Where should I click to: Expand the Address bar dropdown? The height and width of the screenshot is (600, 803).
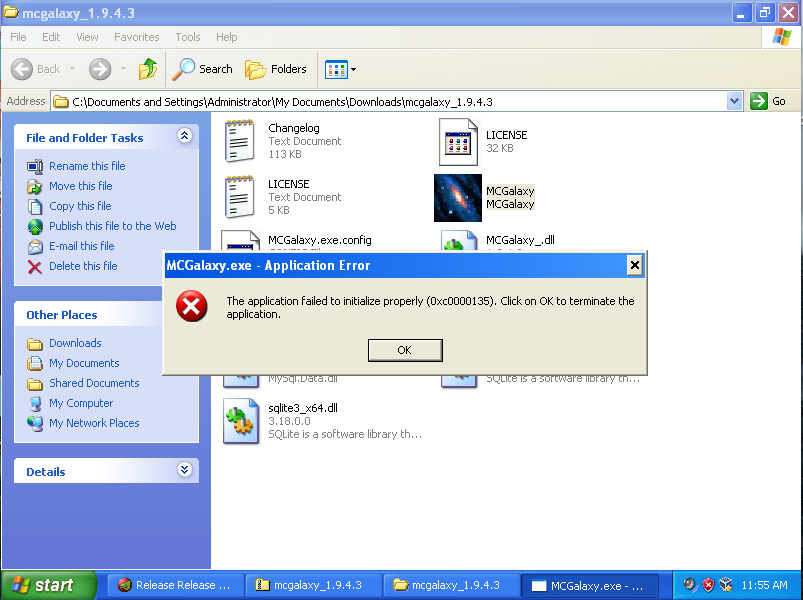point(734,101)
